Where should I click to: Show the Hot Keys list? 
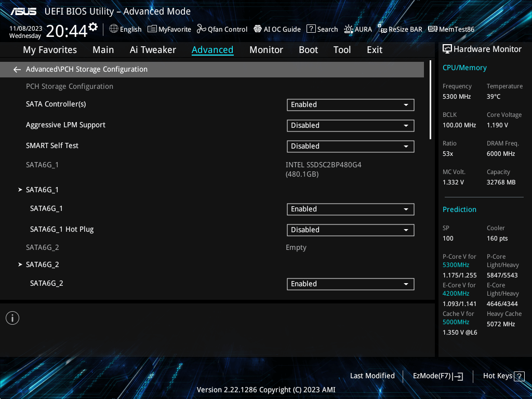click(x=503, y=376)
